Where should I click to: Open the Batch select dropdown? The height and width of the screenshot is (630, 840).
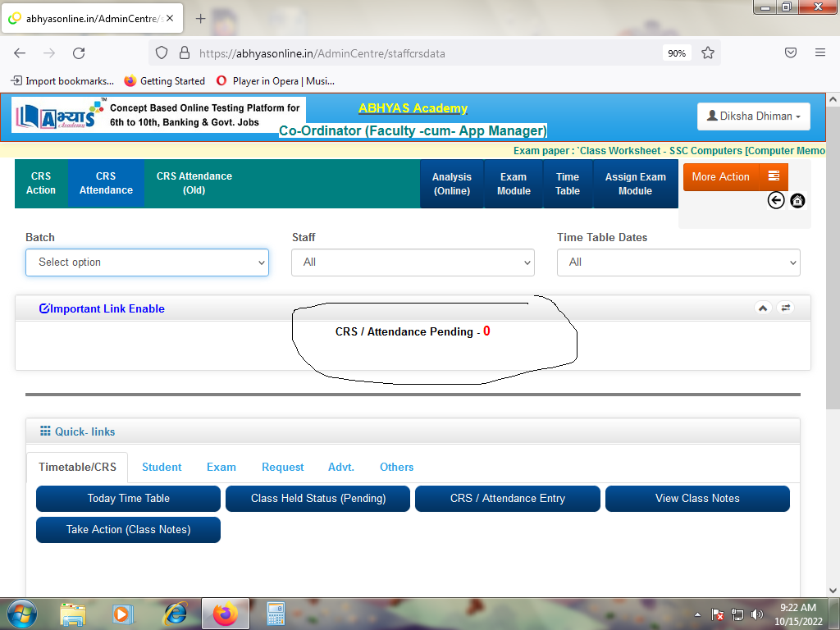click(148, 262)
